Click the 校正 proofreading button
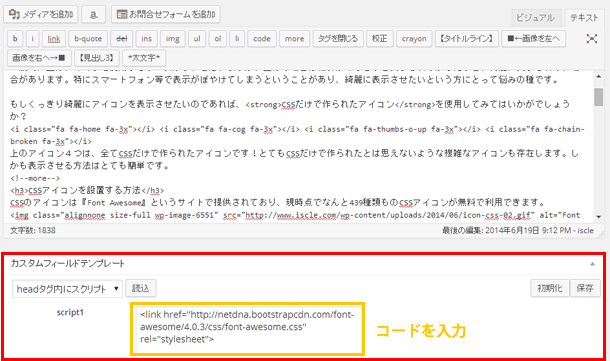610x361 pixels. click(380, 39)
